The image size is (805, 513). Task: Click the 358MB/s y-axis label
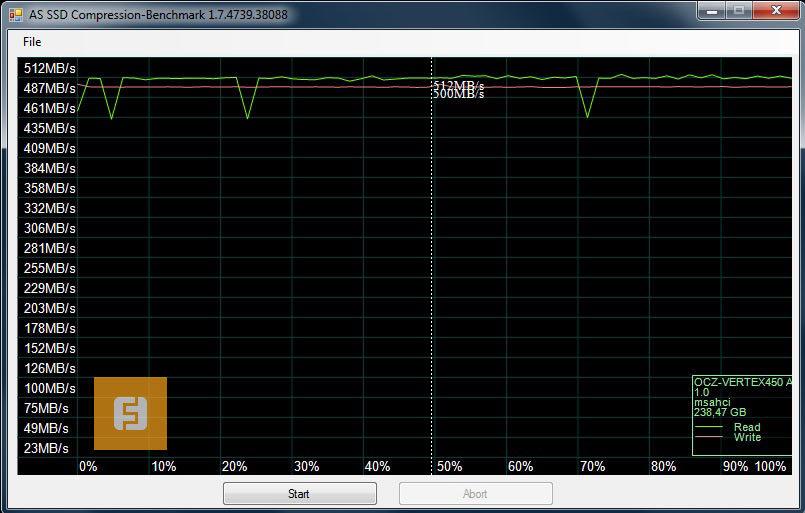pyautogui.click(x=50, y=188)
